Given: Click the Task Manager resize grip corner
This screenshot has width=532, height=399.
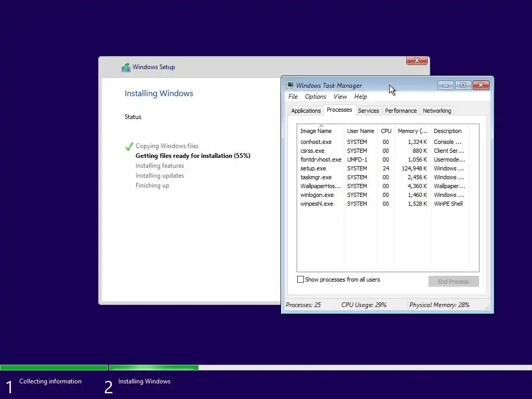Looking at the screenshot, I should 487,307.
